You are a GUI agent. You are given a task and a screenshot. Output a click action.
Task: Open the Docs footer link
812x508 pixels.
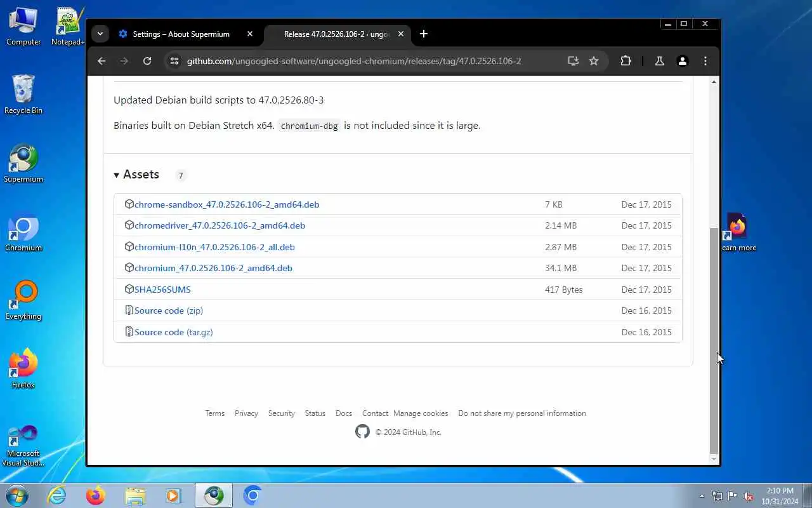343,413
